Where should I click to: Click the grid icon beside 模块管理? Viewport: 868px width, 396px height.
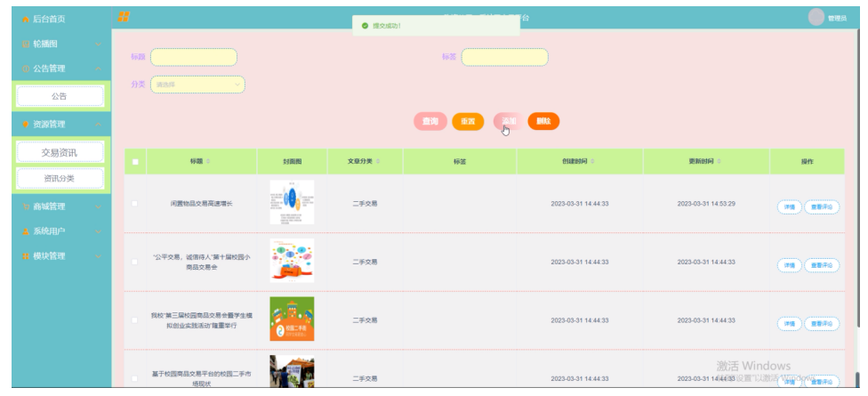coord(26,256)
